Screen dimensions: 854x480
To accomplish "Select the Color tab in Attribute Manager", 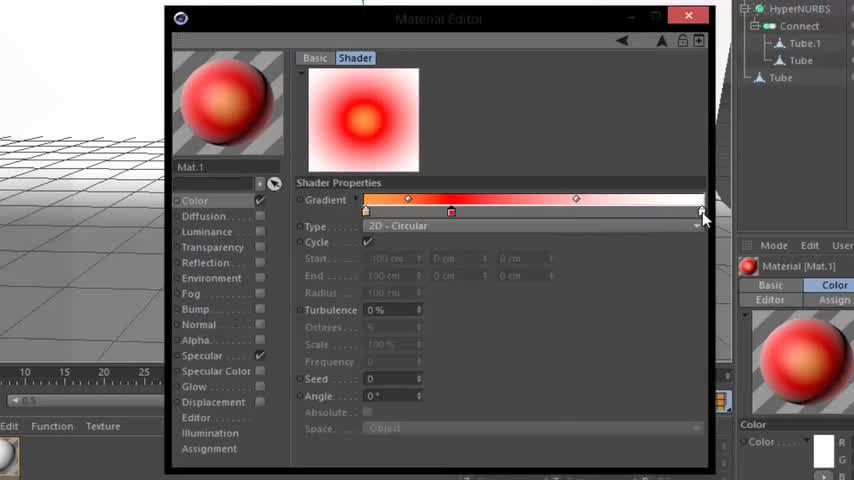I will [x=828, y=285].
